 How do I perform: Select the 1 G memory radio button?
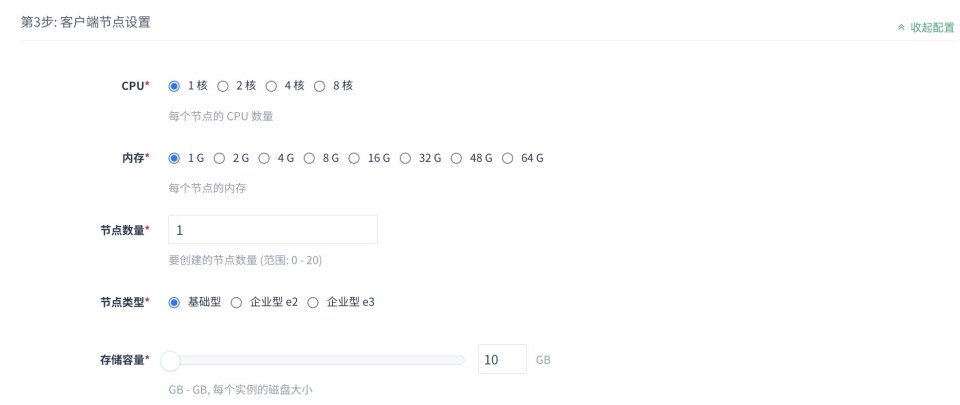click(174, 158)
